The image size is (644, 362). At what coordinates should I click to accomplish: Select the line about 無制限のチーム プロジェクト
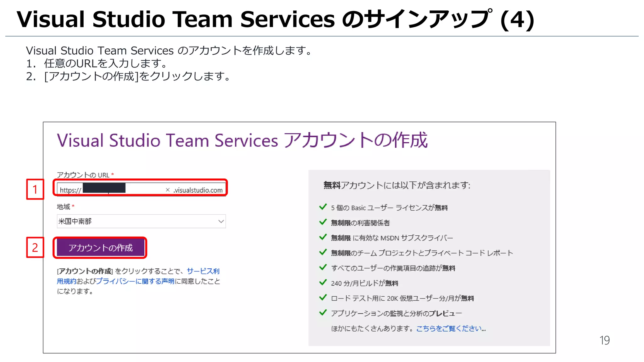(x=422, y=253)
